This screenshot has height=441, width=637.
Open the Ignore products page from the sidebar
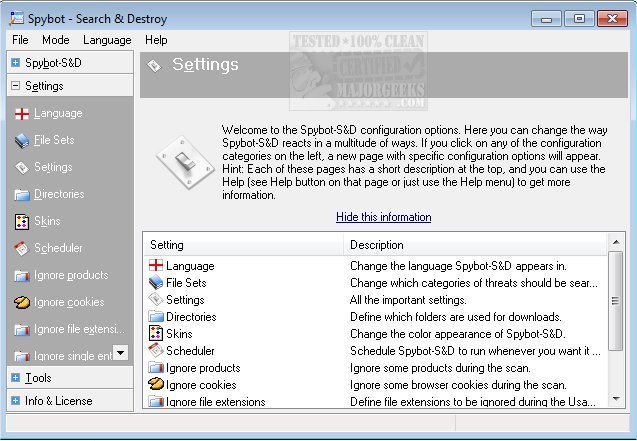(x=71, y=275)
